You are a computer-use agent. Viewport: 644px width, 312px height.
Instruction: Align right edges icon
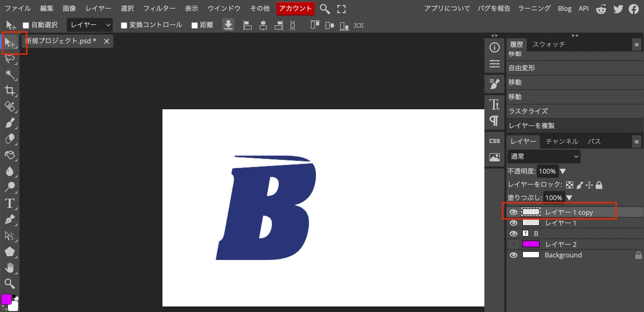tap(279, 25)
